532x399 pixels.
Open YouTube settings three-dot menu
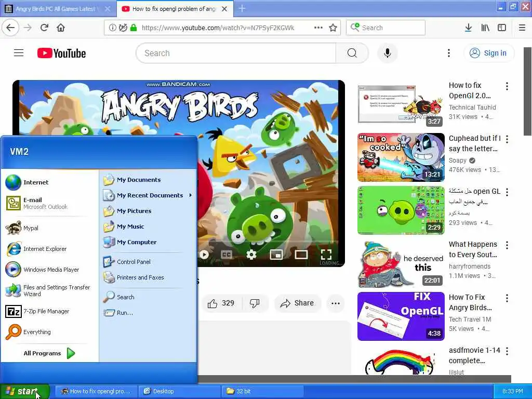point(449,53)
